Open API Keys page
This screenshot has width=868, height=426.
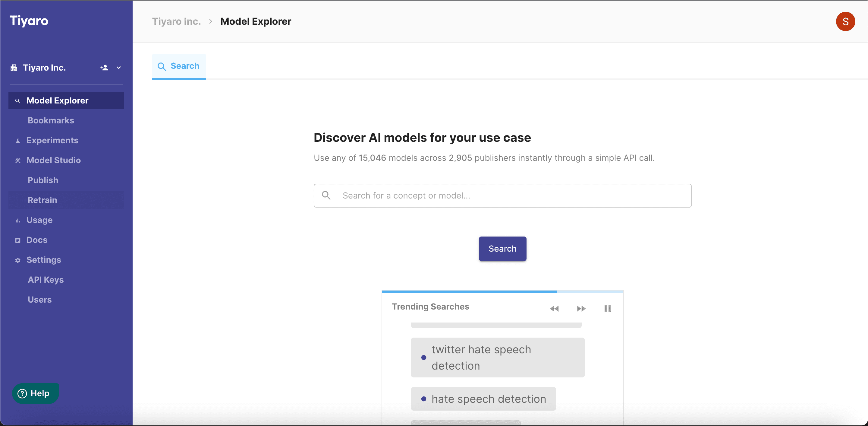tap(46, 280)
